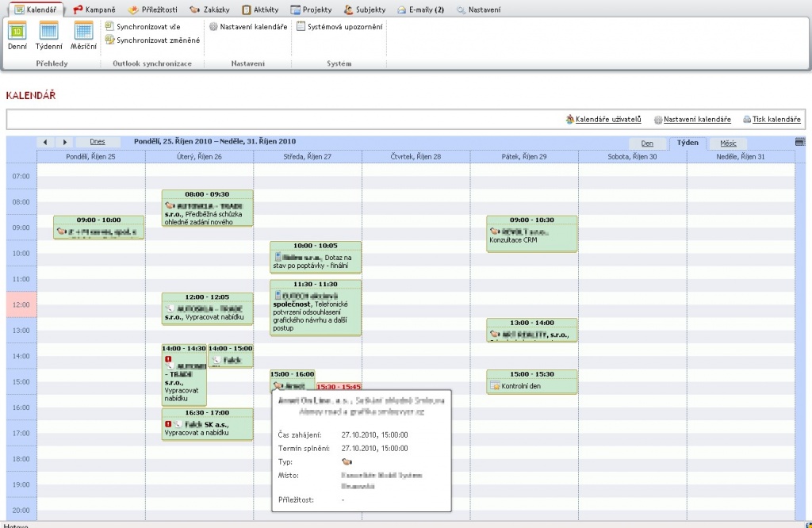The image size is (812, 528).
Task: Switch to the Zakázky tab
Action: pos(209,10)
